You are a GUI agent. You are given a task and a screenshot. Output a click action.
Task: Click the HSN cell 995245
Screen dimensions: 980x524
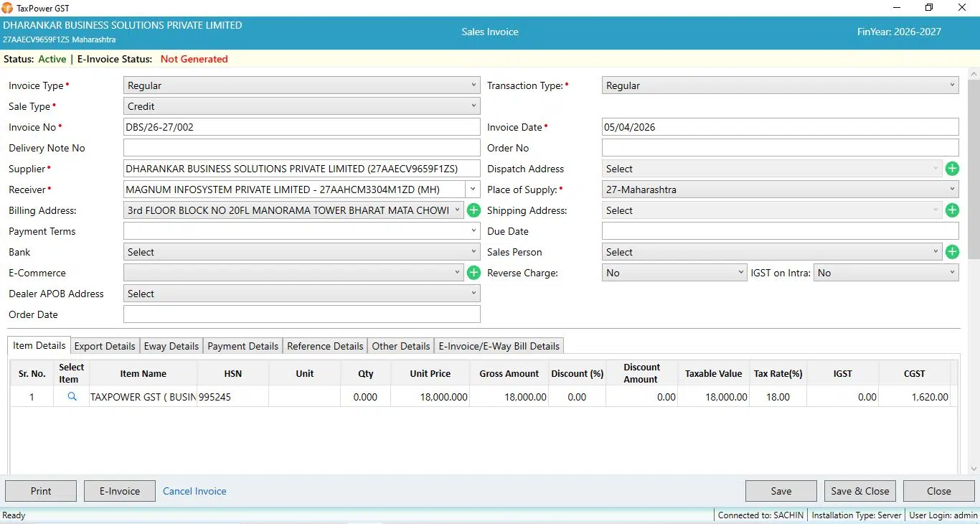click(233, 396)
